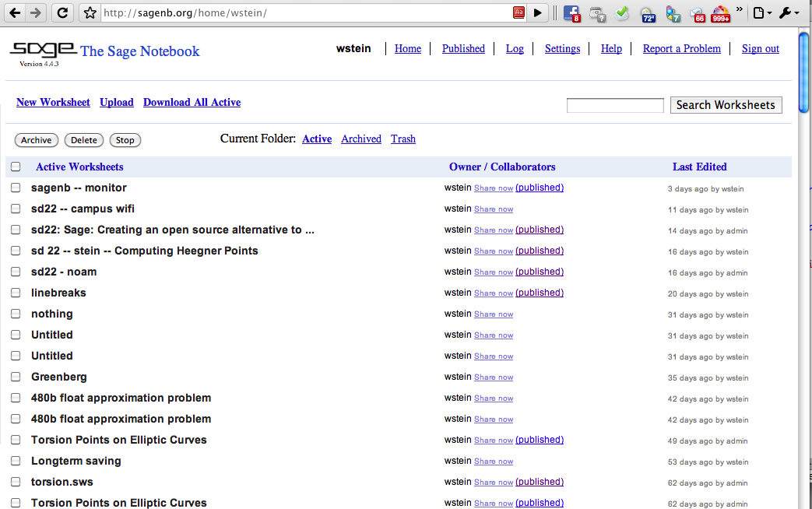Switch to the Archived folder

tap(361, 139)
